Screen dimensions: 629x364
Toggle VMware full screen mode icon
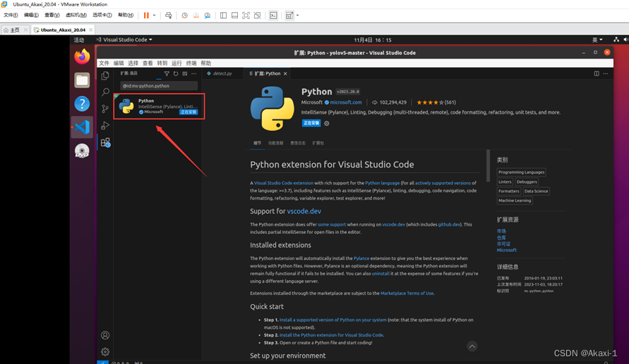tap(246, 15)
